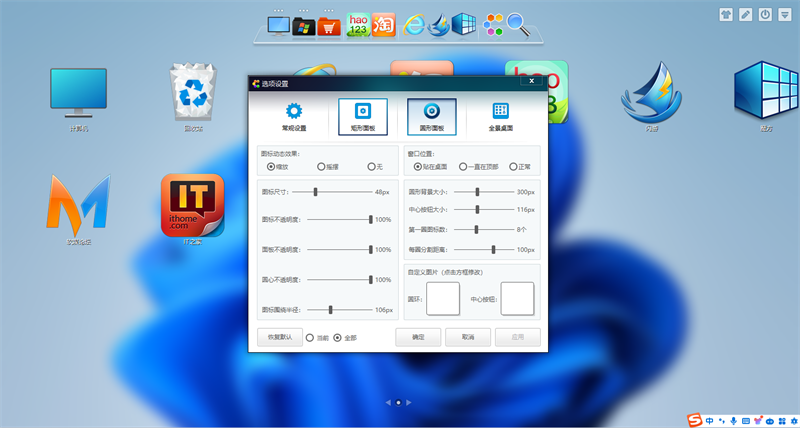This screenshot has width=800, height=428.
Task: Click the microphone icon in the input bar
Action: [x=734, y=421]
